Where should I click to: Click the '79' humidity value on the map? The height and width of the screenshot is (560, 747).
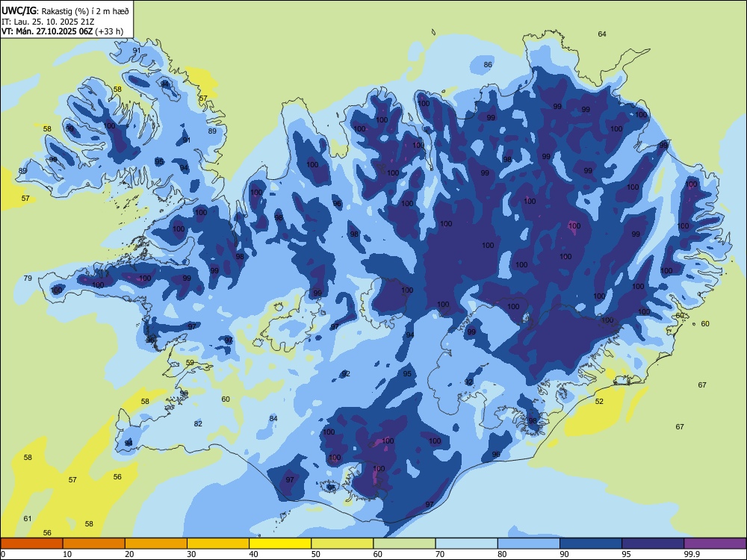tap(28, 278)
